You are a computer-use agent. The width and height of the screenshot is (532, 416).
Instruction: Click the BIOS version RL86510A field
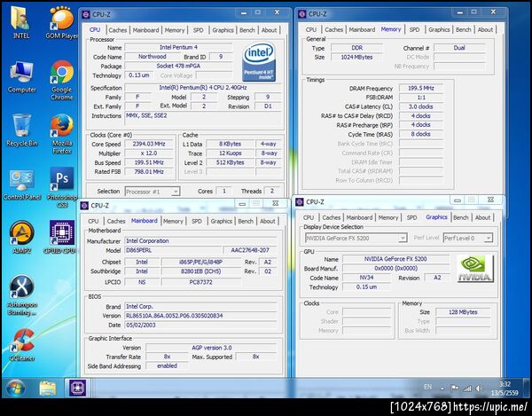click(x=201, y=316)
